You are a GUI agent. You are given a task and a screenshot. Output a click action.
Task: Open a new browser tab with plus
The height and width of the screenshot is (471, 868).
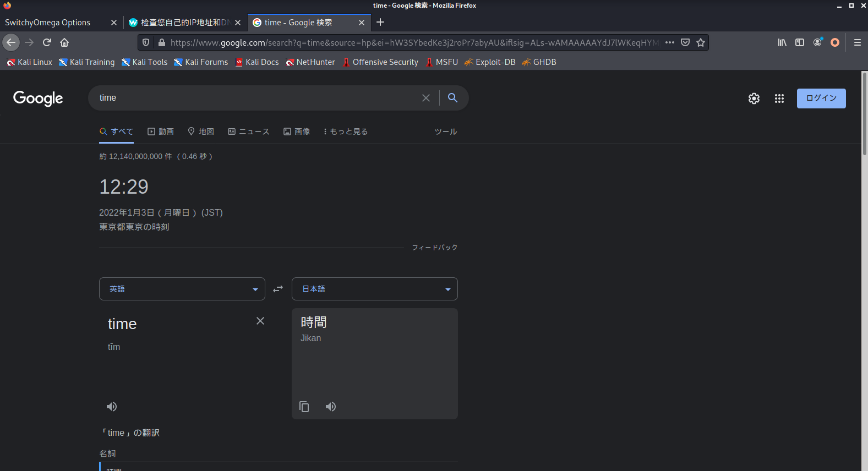(x=380, y=22)
